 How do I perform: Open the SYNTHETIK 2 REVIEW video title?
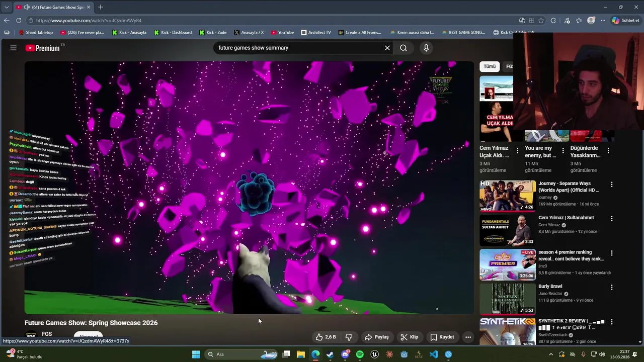pyautogui.click(x=571, y=324)
